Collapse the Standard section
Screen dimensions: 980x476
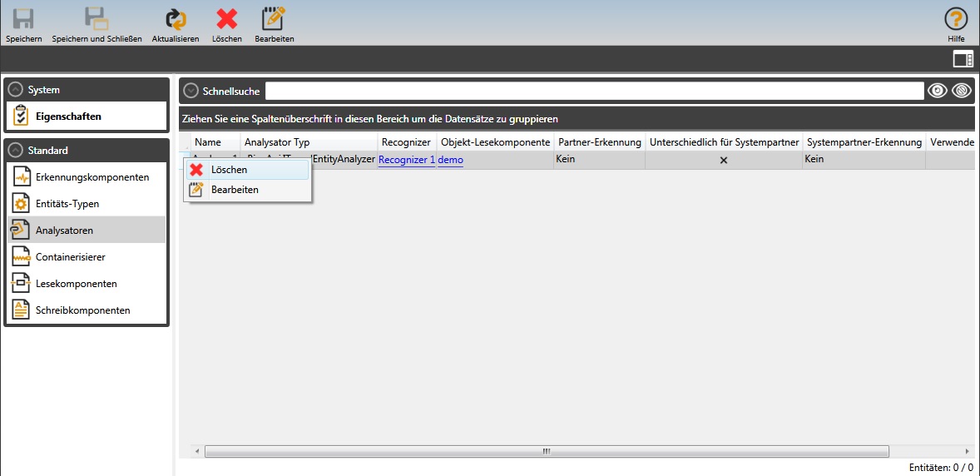click(15, 151)
